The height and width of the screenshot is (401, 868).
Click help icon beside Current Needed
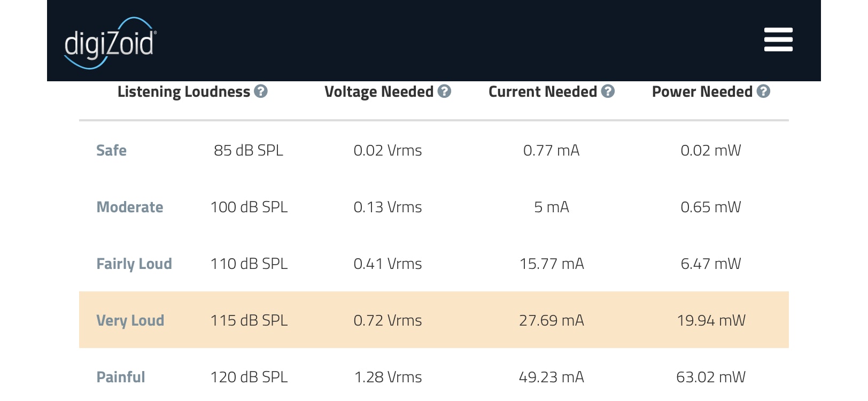[x=608, y=91]
